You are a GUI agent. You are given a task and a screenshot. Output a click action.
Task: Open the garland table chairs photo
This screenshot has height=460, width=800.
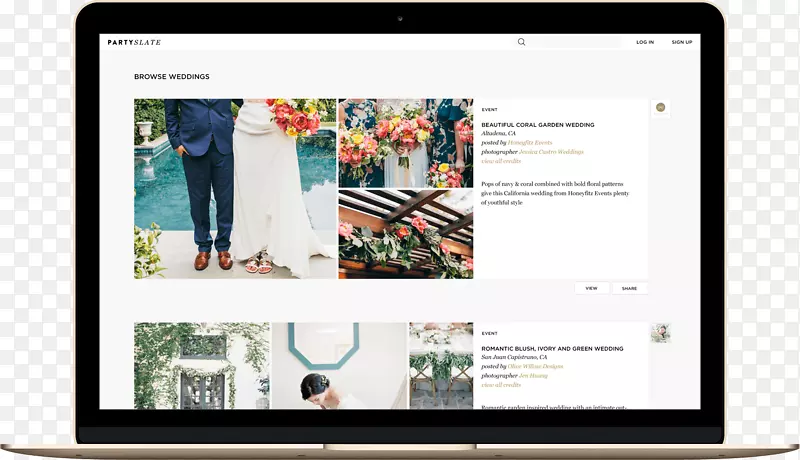coord(441,365)
